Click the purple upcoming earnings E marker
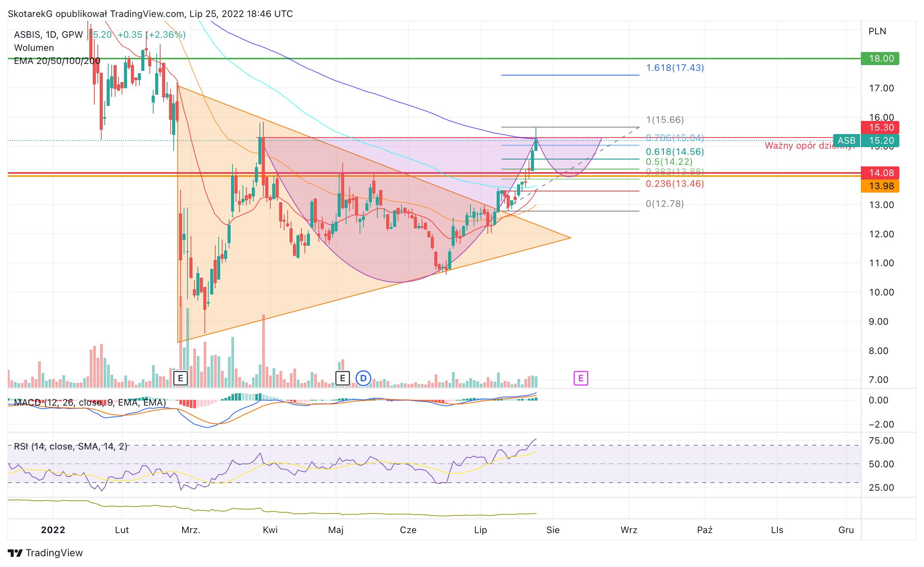The image size is (924, 567). click(581, 378)
